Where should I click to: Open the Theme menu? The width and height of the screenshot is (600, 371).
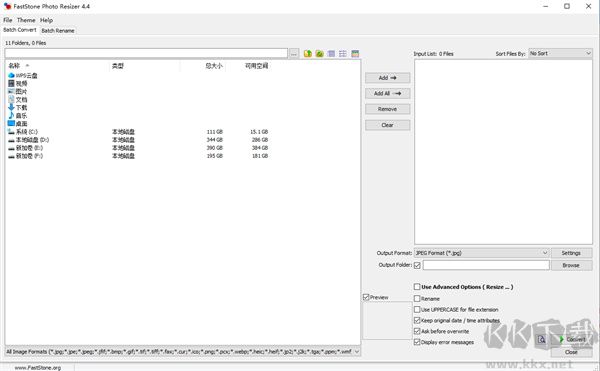(x=26, y=20)
